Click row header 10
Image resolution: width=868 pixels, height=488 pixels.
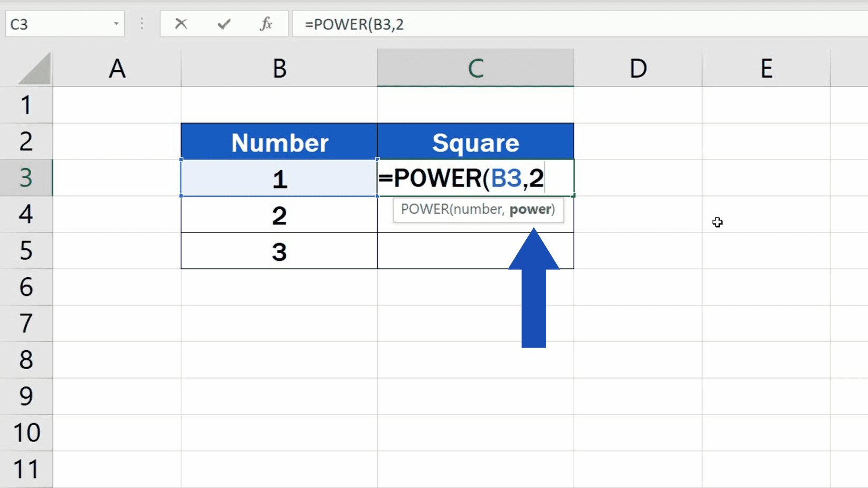pos(26,432)
